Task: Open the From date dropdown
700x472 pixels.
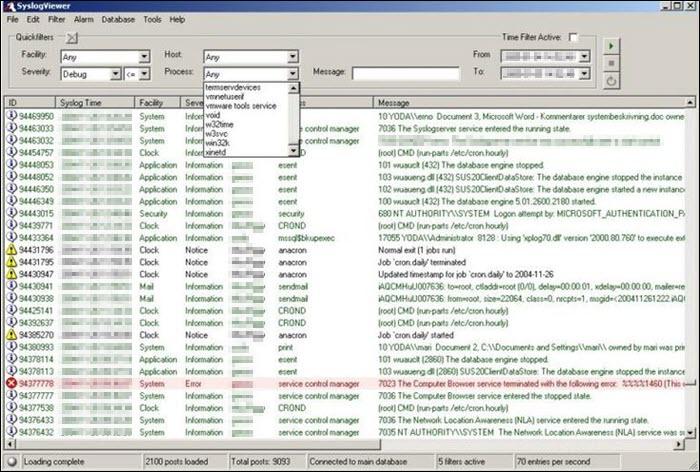Action: (584, 57)
